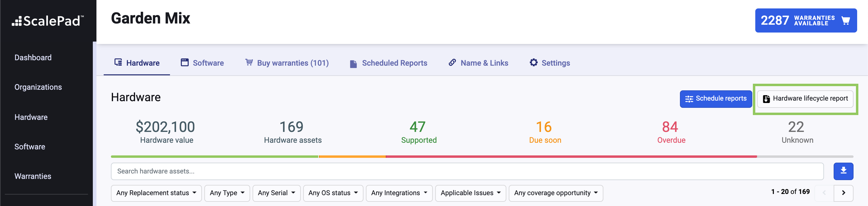
Task: Click the Scheduled Reports document icon
Action: [353, 64]
